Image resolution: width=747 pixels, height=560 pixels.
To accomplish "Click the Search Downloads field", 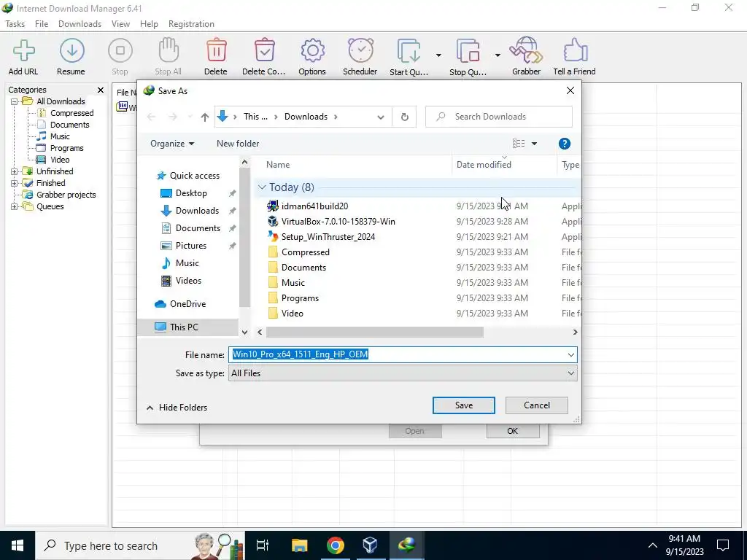I will pos(499,117).
